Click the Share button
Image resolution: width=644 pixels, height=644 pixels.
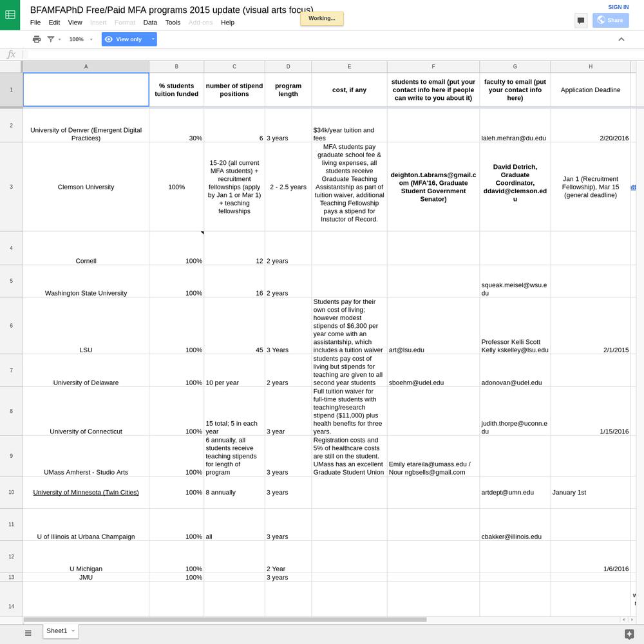coord(611,20)
